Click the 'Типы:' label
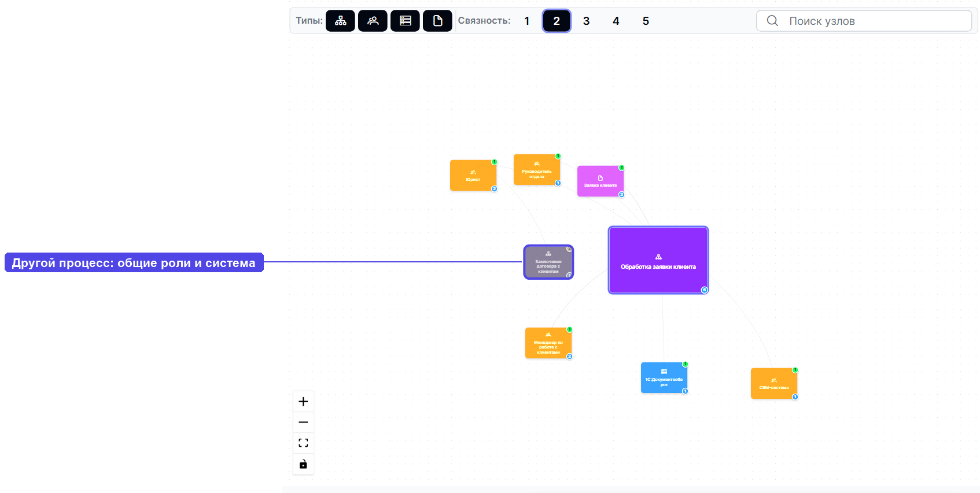The height and width of the screenshot is (493, 980). coord(310,21)
